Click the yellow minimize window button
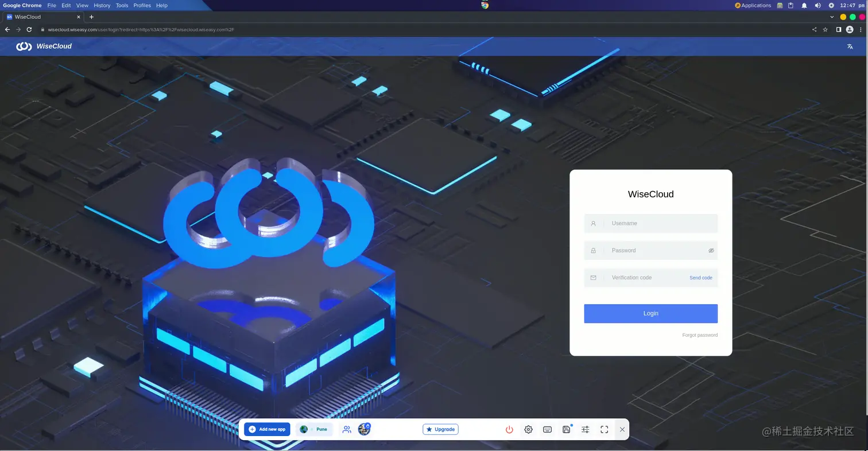The width and height of the screenshot is (868, 451). click(843, 17)
